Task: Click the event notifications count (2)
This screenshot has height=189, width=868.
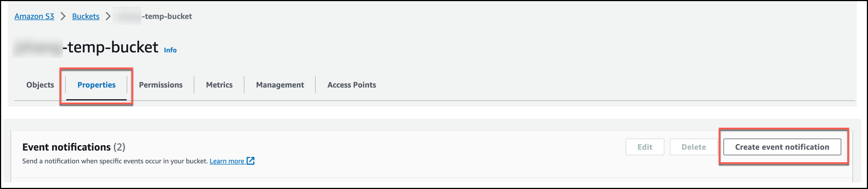Action: 119,147
